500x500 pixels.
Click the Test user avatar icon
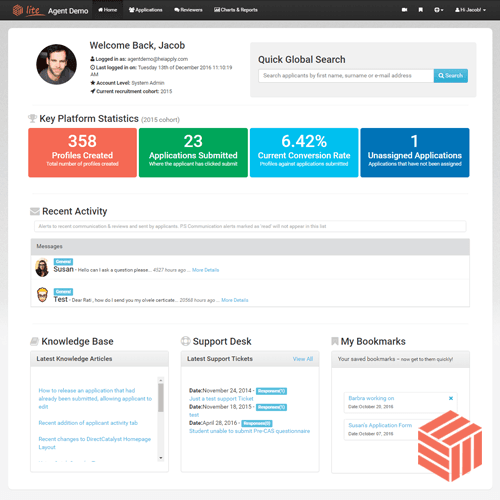pos(42,295)
